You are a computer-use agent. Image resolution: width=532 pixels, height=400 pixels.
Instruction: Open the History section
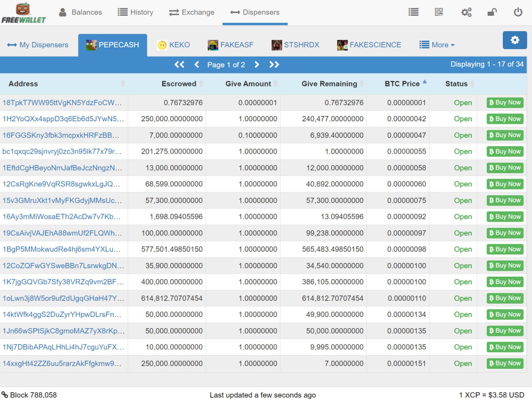(135, 12)
